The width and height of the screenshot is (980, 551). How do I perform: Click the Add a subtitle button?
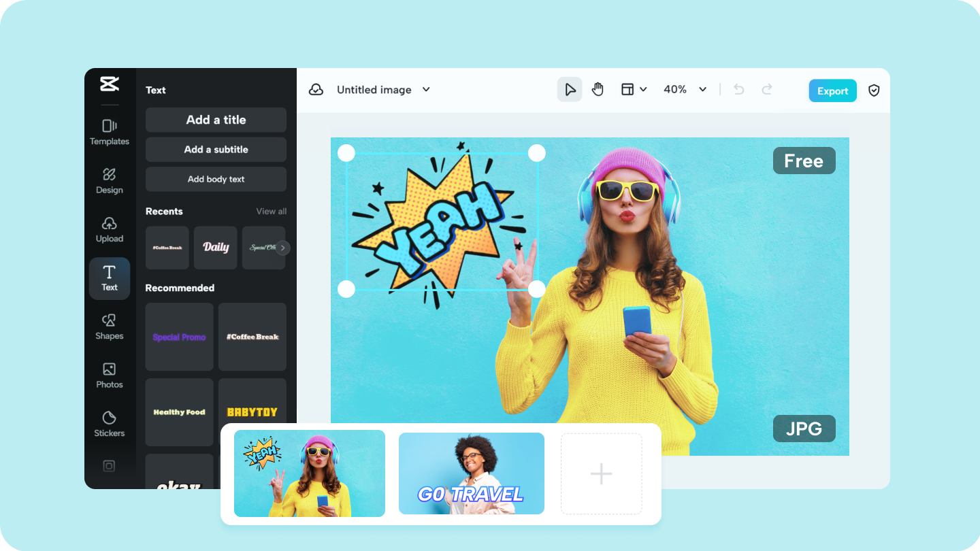(216, 150)
